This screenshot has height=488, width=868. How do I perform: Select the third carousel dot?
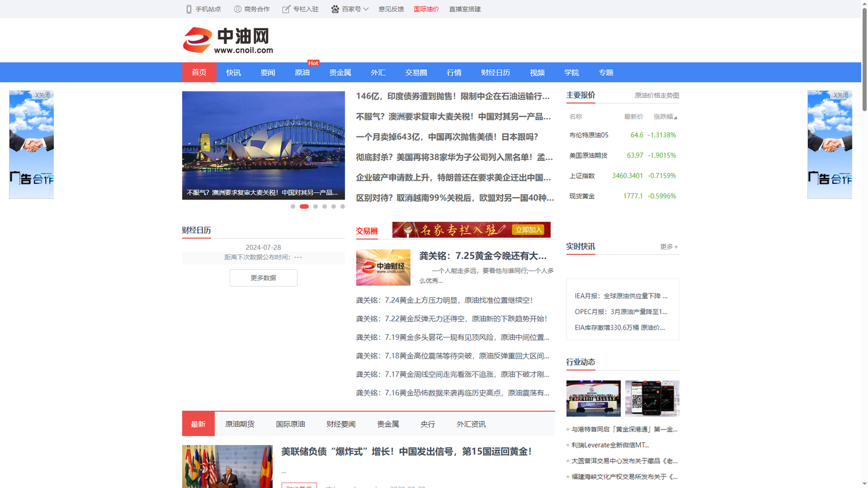[x=315, y=207]
